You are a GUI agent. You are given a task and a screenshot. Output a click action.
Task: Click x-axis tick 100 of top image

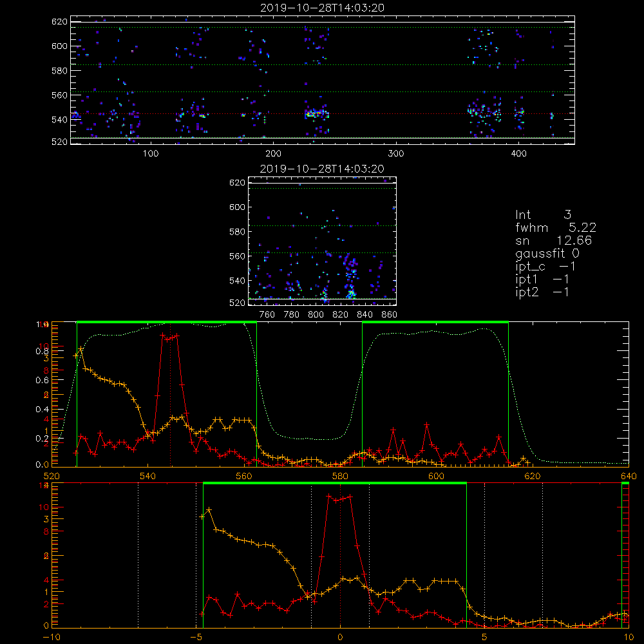[151, 154]
